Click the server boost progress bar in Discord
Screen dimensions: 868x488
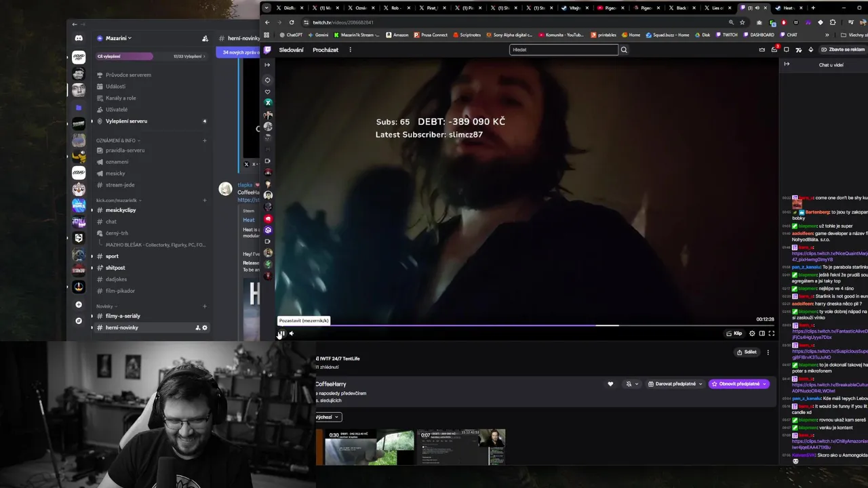coord(151,56)
